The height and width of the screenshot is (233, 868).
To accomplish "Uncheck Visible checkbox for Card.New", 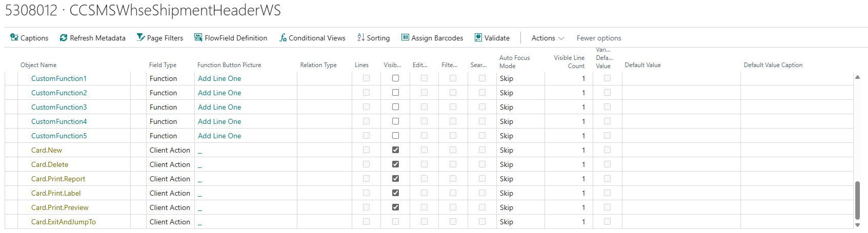I will [x=395, y=150].
